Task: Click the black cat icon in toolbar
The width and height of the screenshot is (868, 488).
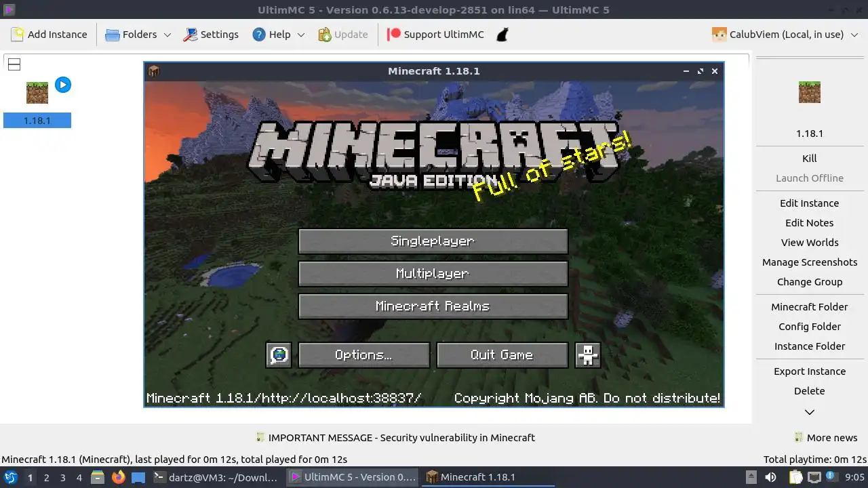Action: click(502, 35)
